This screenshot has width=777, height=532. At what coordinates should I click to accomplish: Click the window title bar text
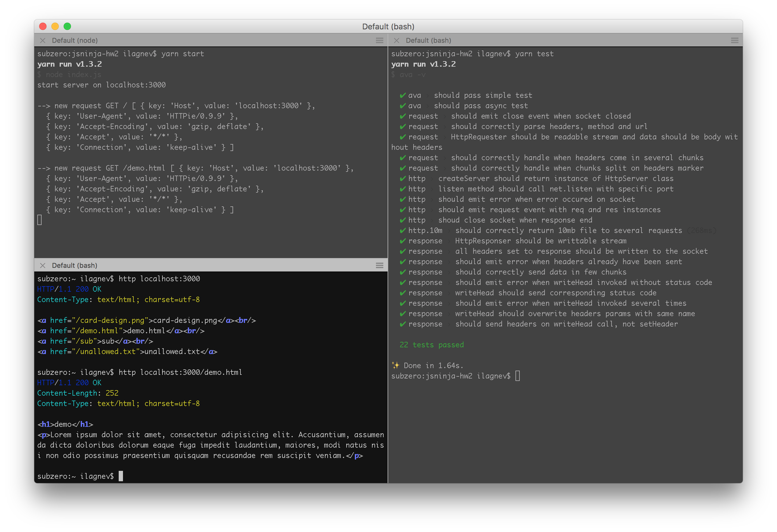click(x=388, y=26)
